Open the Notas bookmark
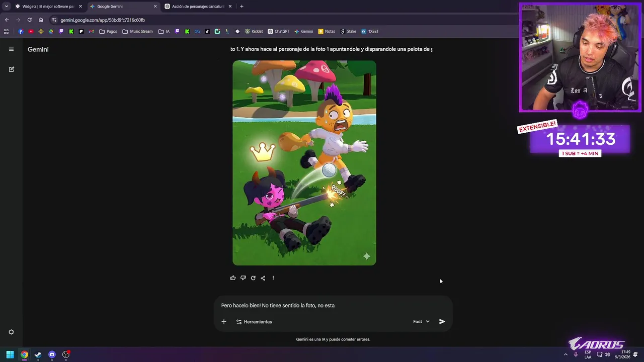The width and height of the screenshot is (644, 362). [x=327, y=31]
